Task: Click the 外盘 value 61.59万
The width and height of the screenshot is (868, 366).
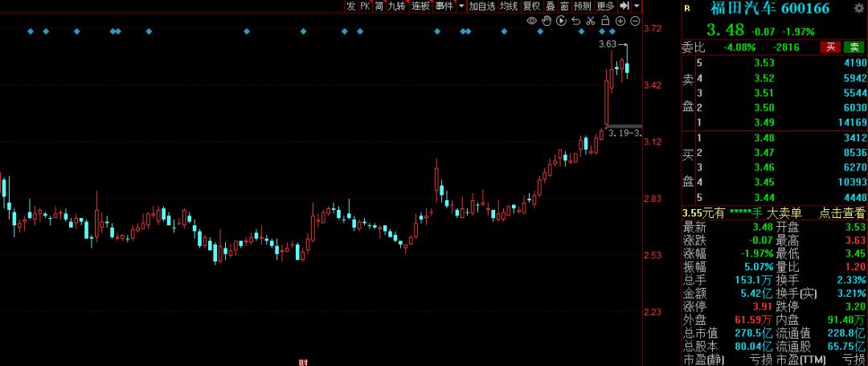Action: pyautogui.click(x=755, y=319)
